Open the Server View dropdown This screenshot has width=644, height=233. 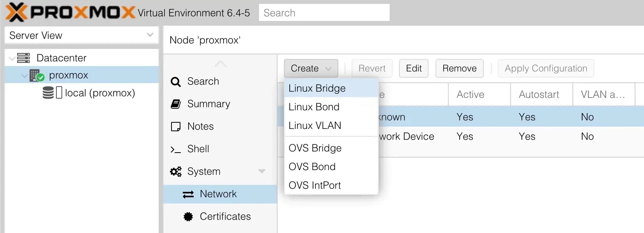point(150,35)
